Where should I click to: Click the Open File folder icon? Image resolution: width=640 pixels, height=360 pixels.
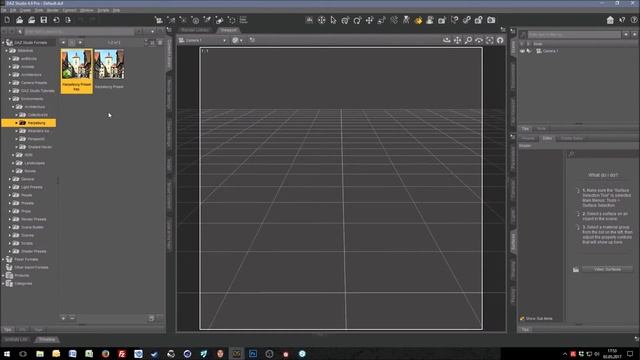[x=19, y=20]
